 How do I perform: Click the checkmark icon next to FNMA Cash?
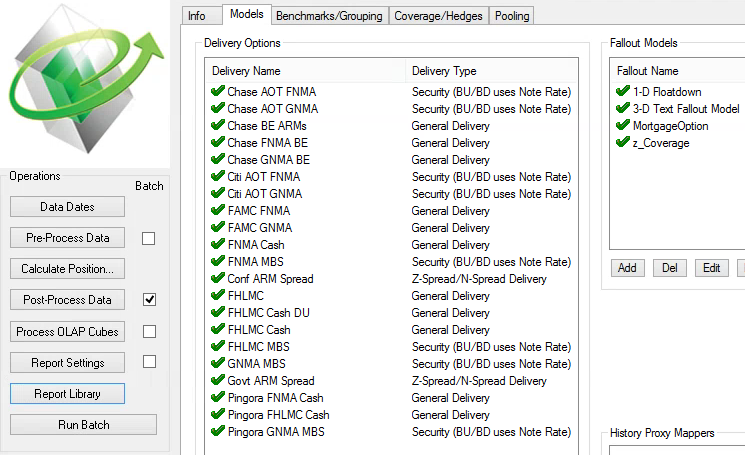coord(218,244)
